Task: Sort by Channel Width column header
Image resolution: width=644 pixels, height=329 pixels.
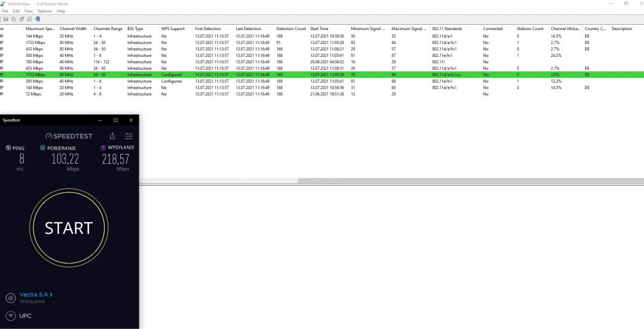Action: (73, 28)
